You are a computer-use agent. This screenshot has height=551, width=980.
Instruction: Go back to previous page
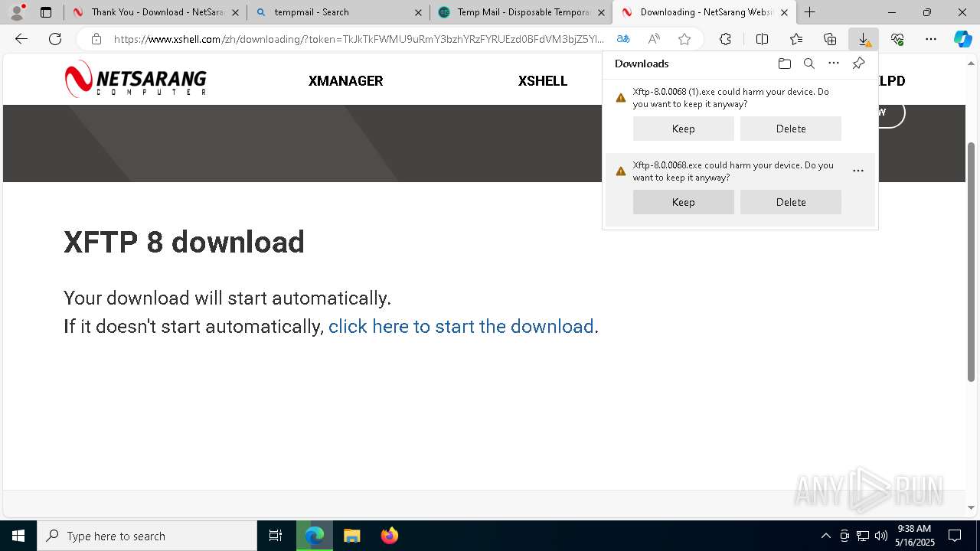pyautogui.click(x=21, y=39)
